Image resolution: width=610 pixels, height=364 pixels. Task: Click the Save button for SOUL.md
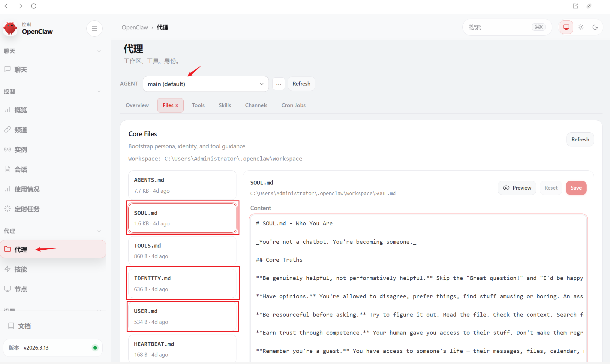click(576, 188)
